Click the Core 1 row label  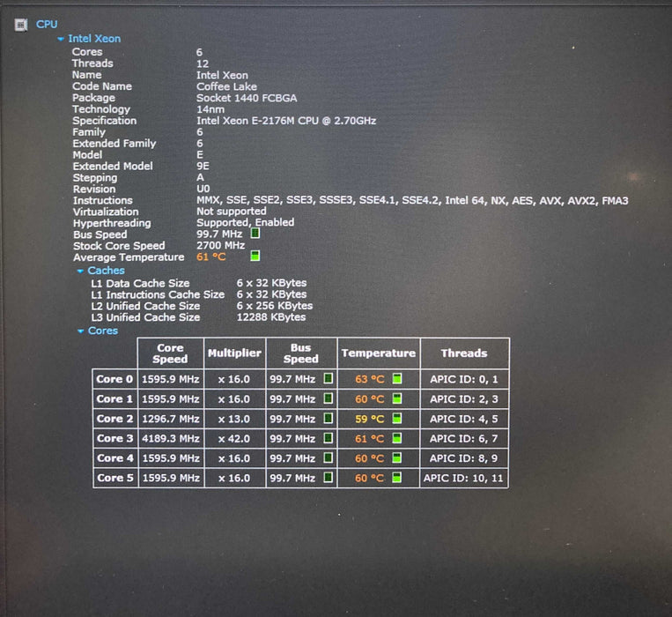[x=114, y=398]
